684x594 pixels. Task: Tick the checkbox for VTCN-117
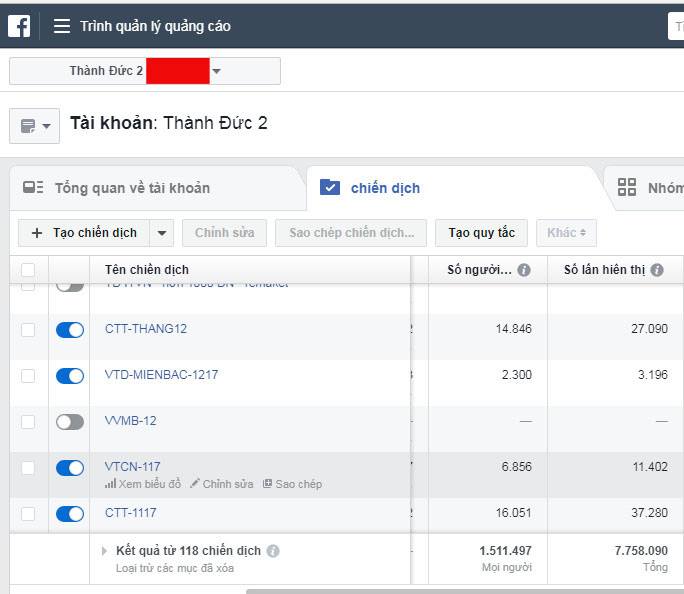28,468
